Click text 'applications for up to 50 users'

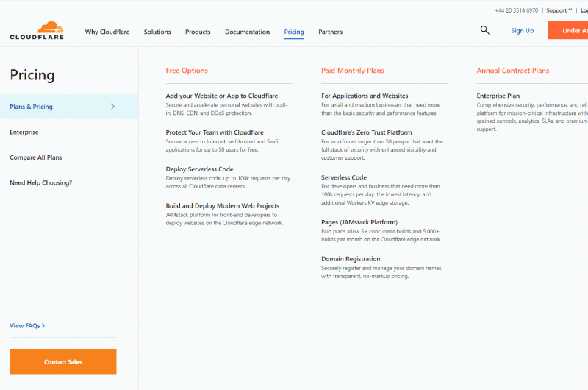click(201, 150)
